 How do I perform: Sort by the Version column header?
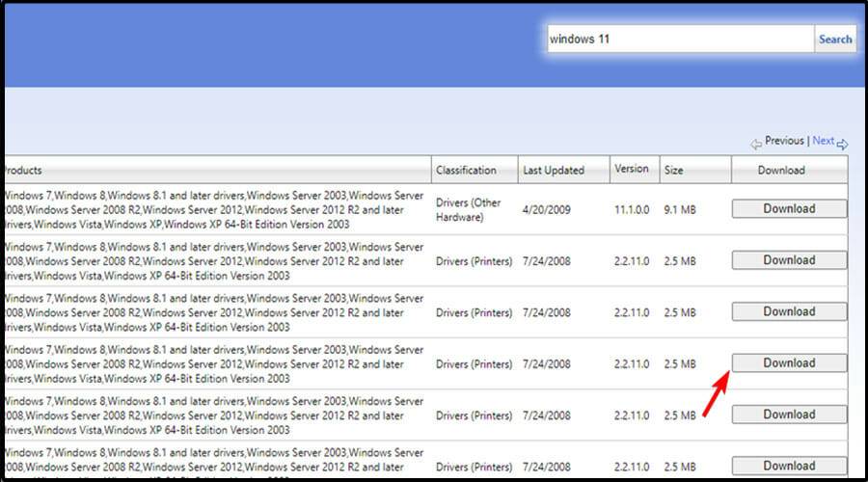(632, 169)
